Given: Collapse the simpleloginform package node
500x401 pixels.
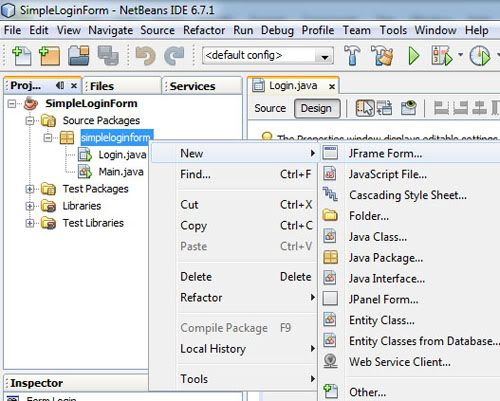Looking at the screenshot, I should [48, 137].
